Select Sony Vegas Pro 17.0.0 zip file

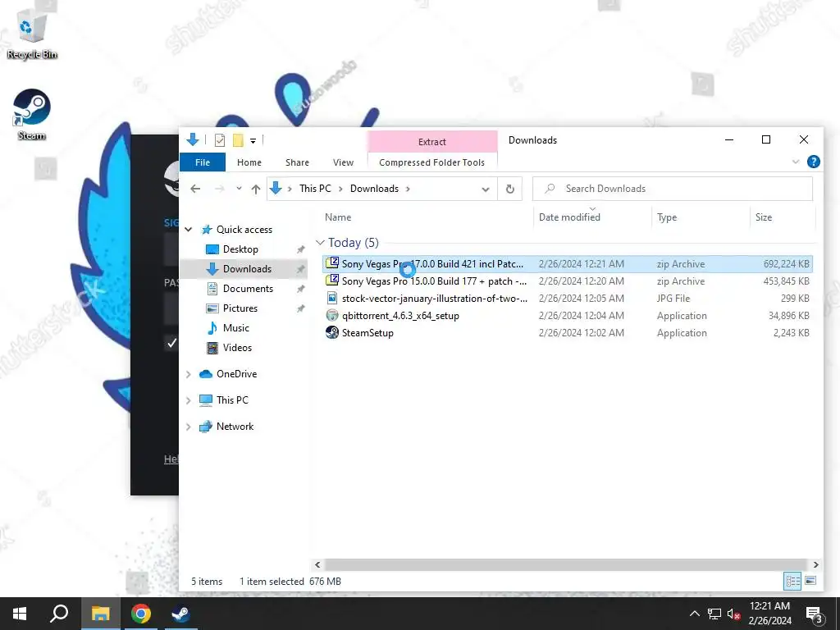tap(568, 264)
